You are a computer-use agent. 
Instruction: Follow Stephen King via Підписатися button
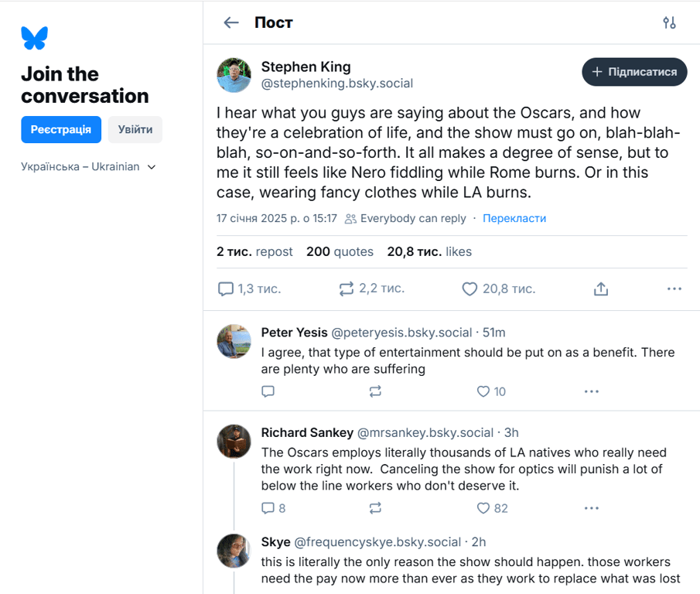[x=634, y=72]
